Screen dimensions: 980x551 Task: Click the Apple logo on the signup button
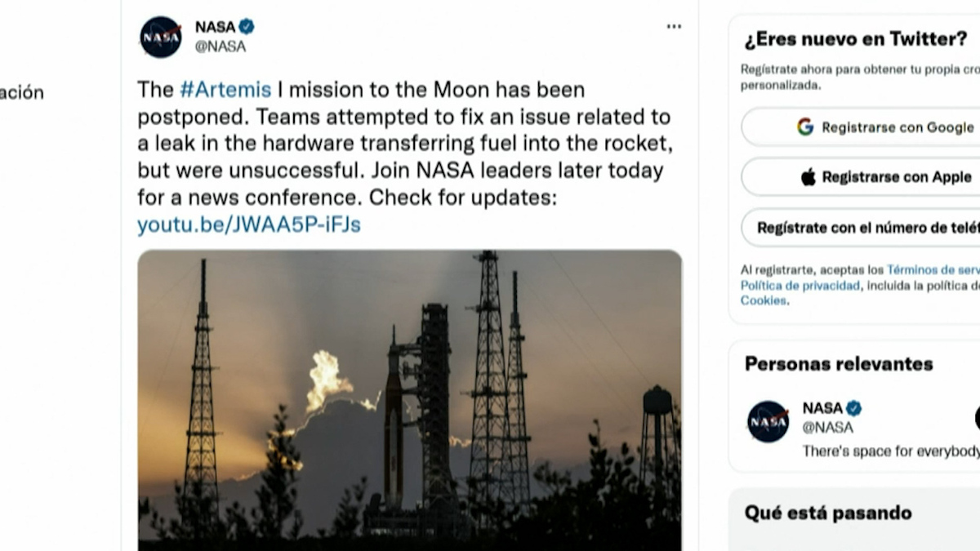coord(811,176)
